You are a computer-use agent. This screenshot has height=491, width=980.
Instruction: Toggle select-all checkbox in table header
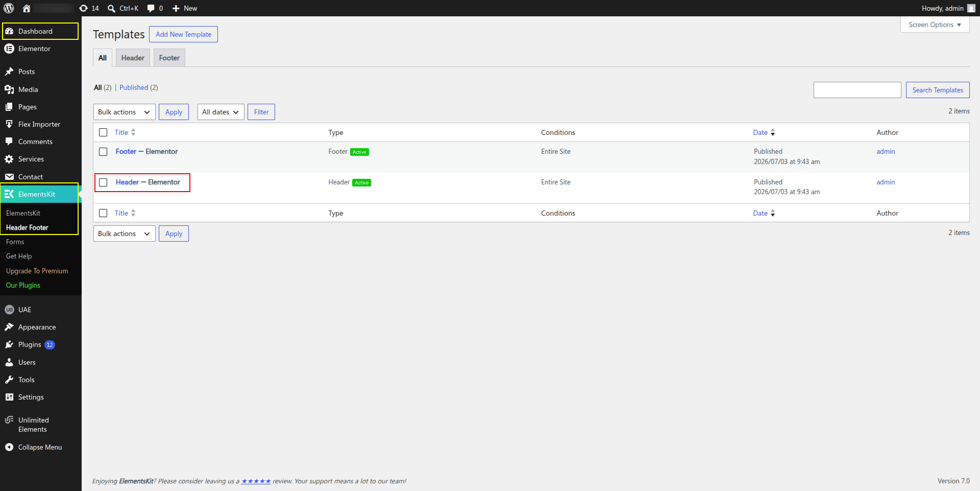point(103,132)
